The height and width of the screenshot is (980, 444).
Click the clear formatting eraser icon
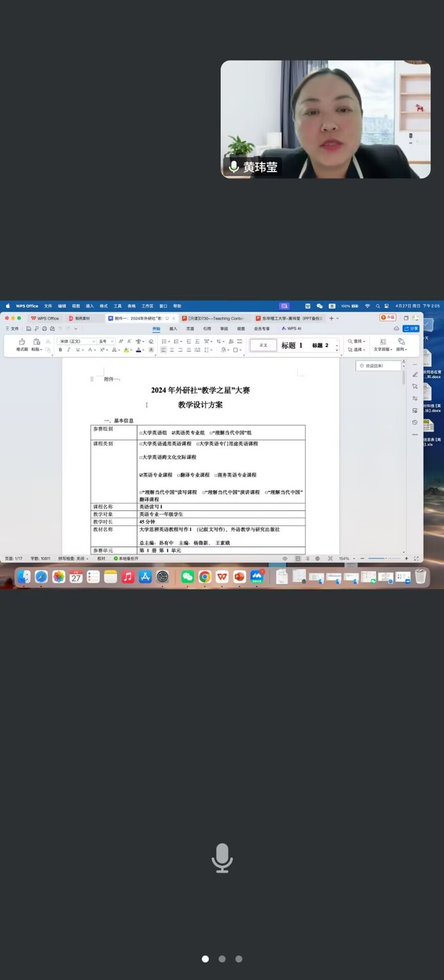[151, 341]
